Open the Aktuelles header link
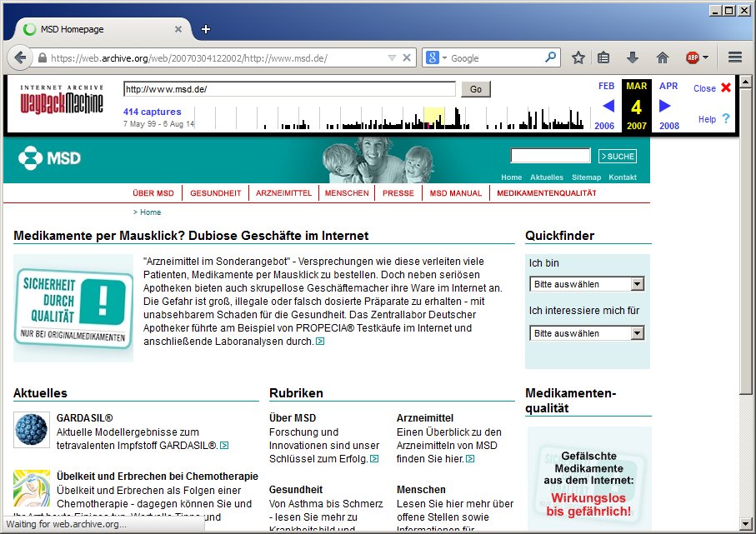Image resolution: width=756 pixels, height=534 pixels. pyautogui.click(x=546, y=177)
